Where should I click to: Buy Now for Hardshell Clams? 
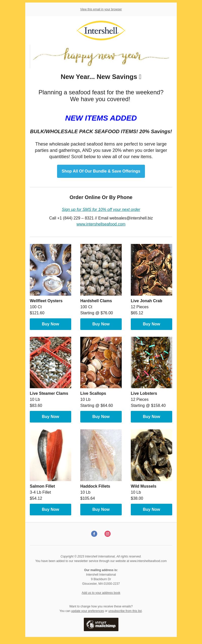101,324
